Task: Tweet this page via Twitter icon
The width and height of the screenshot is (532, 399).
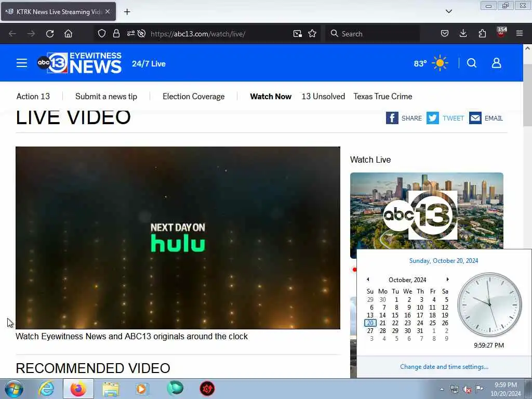Action: click(x=433, y=118)
